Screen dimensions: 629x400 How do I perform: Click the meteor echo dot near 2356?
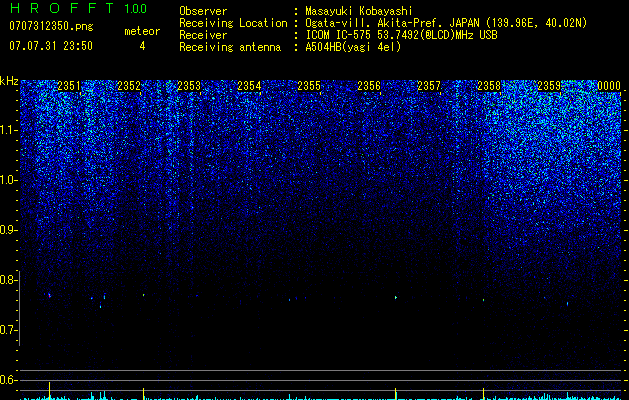(396, 297)
